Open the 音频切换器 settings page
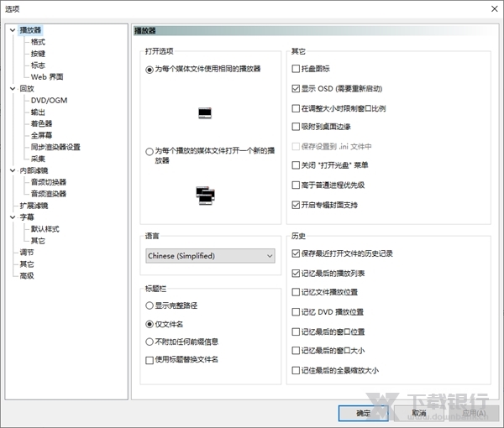The height and width of the screenshot is (428, 504). 49,182
